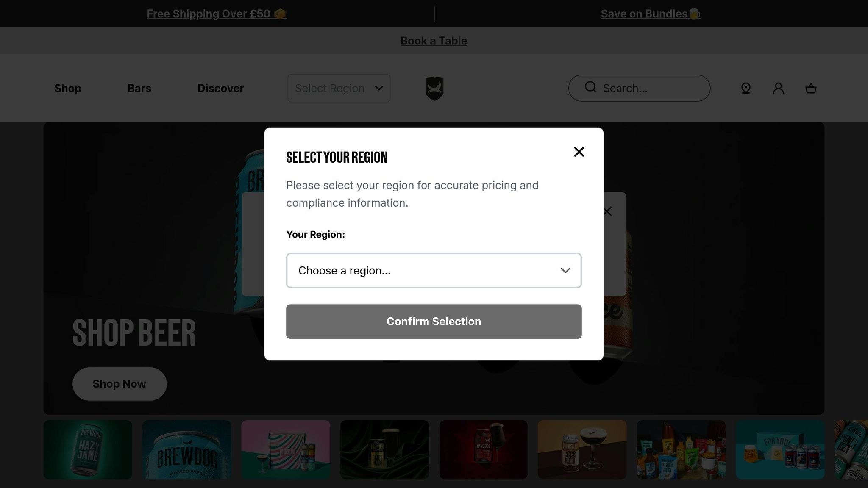Click the search magnifier icon
Screen dimensions: 868x488
[590, 87]
